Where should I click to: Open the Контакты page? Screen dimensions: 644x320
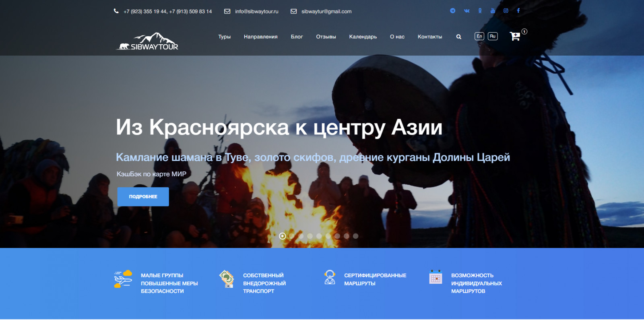coord(430,37)
